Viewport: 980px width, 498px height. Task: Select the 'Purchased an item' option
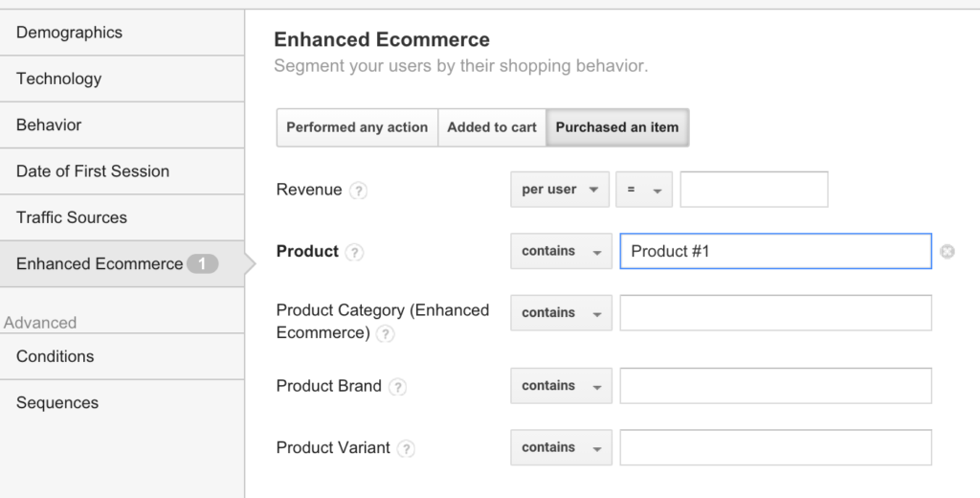pos(617,127)
